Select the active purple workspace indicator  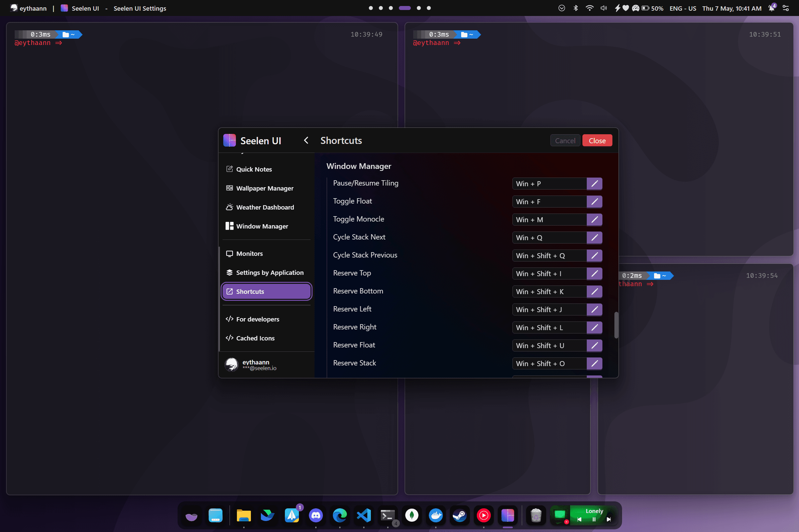coord(404,8)
